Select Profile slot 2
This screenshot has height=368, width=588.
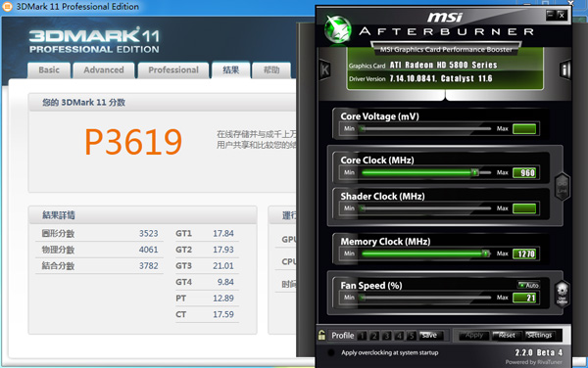coord(374,336)
